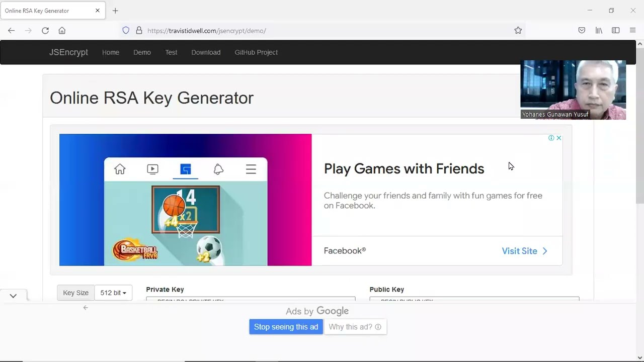Reload the page with the refresh icon
This screenshot has height=362, width=644.
(45, 31)
